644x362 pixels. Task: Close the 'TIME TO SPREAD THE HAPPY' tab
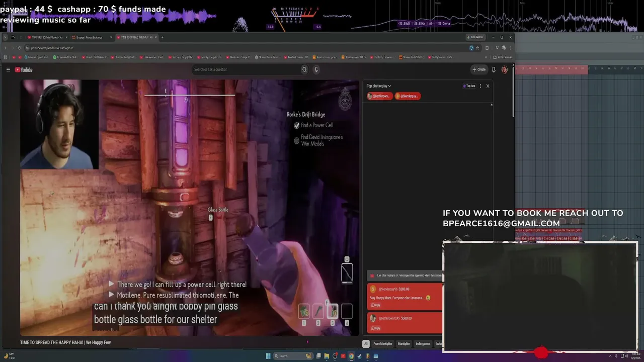coord(156,37)
